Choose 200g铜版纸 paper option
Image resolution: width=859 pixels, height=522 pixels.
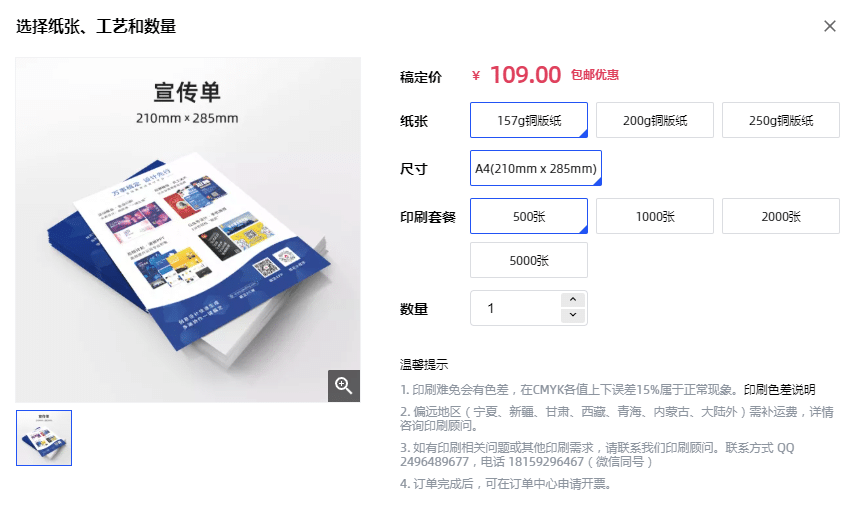(655, 120)
